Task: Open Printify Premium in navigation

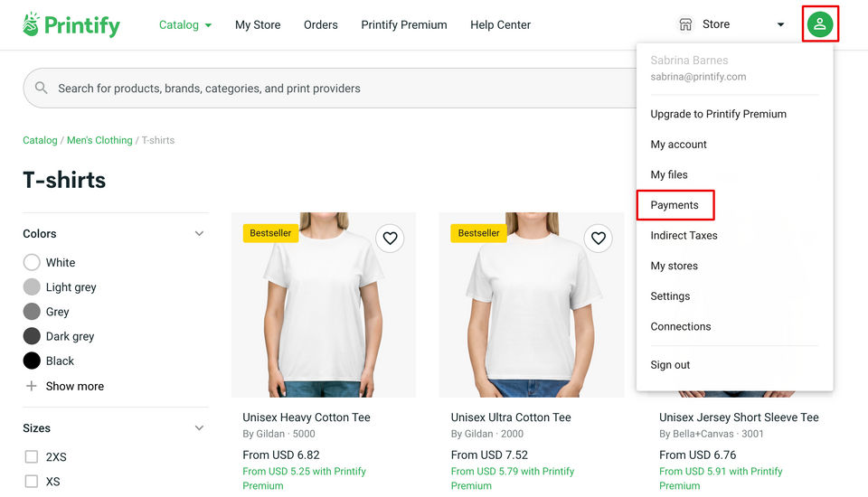Action: (x=404, y=25)
